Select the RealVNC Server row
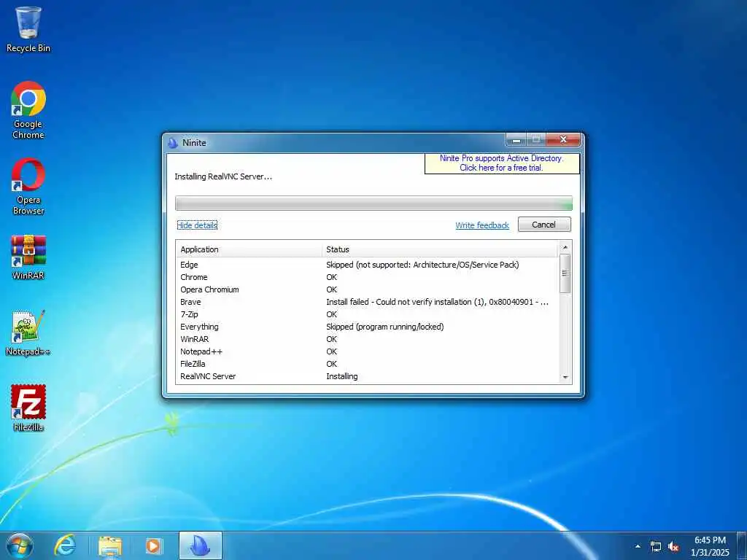Image resolution: width=747 pixels, height=560 pixels. click(x=368, y=376)
